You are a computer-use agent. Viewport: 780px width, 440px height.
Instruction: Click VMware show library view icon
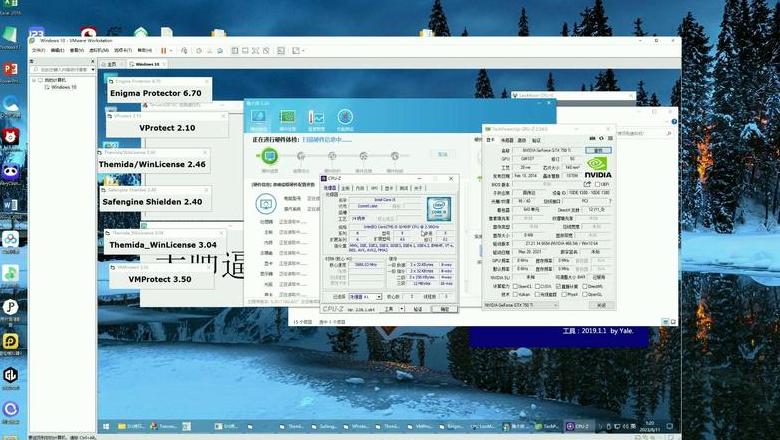tap(234, 50)
